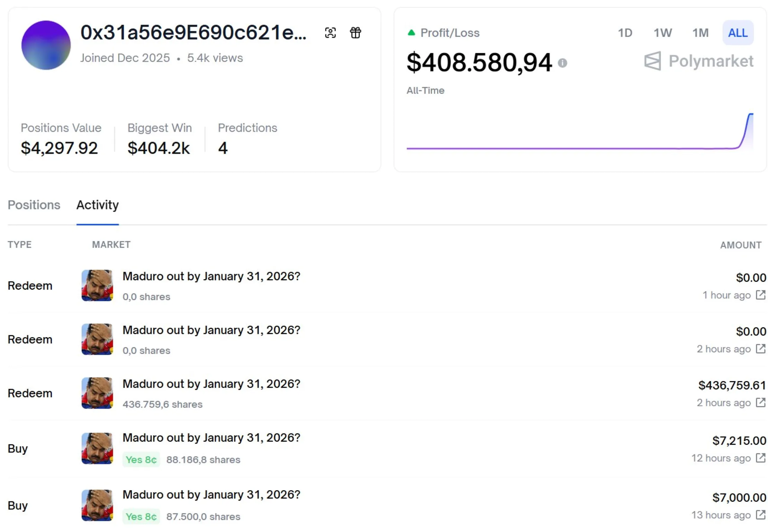The height and width of the screenshot is (532, 768).
Task: Click the wallet address title
Action: click(x=193, y=33)
